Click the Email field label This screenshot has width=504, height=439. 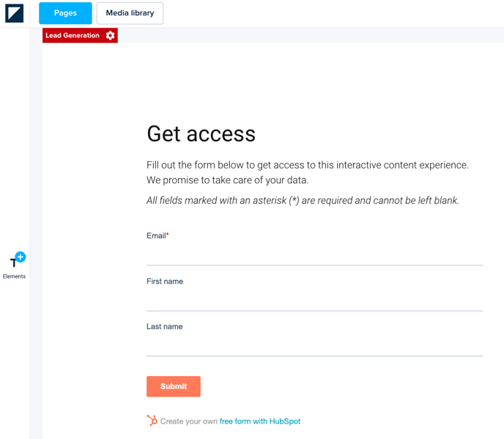pyautogui.click(x=156, y=236)
